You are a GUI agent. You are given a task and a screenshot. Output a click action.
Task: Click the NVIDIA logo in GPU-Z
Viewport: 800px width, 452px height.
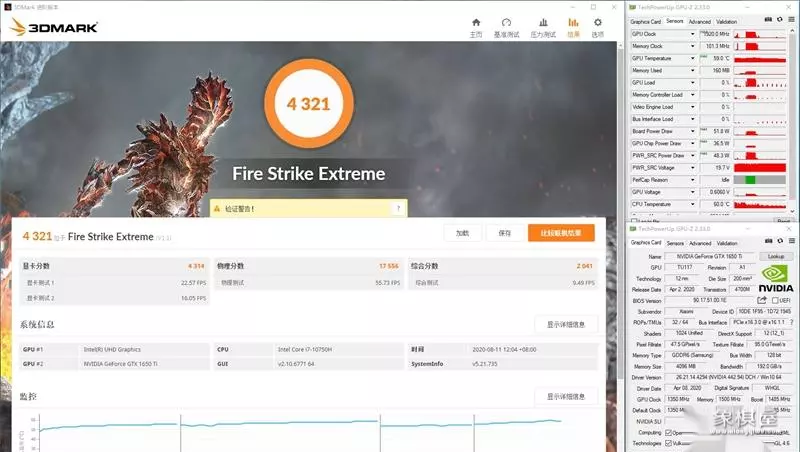point(776,275)
